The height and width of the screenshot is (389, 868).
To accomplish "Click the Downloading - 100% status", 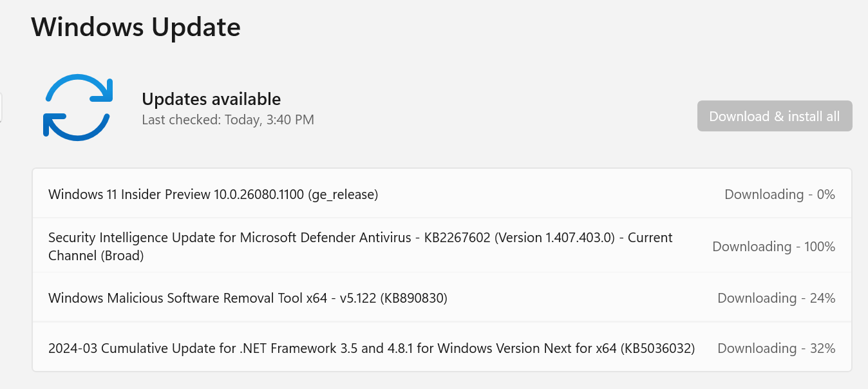I will pos(773,246).
